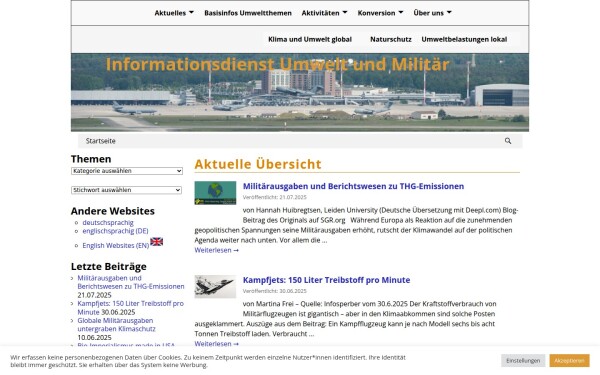Click the Themen sidebar heading

(91, 159)
